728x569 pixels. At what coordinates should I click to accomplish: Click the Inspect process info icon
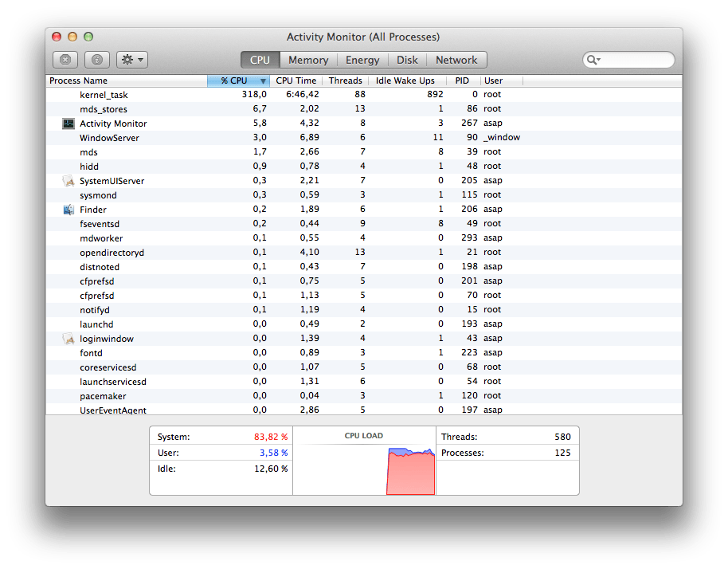tap(97, 60)
